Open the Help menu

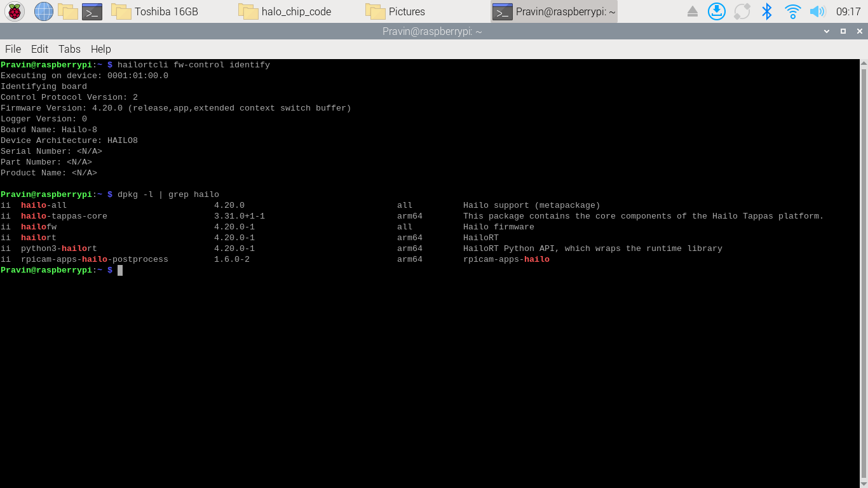tap(100, 49)
